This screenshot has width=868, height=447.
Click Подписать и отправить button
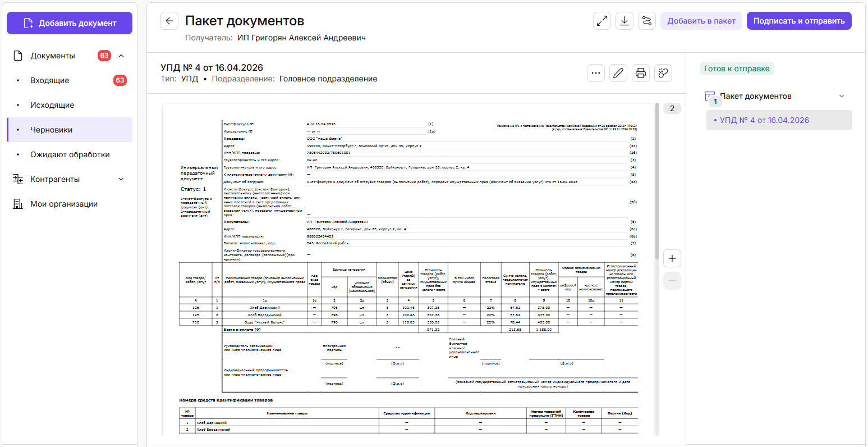point(799,21)
